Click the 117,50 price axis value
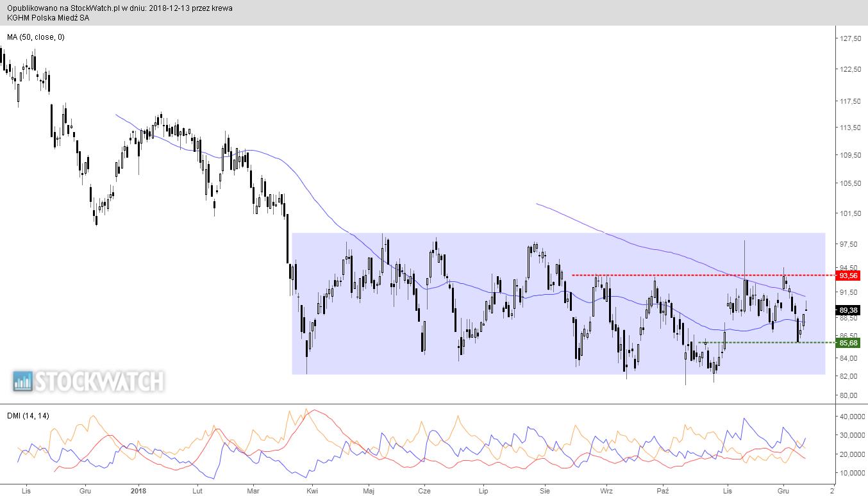 click(851, 101)
